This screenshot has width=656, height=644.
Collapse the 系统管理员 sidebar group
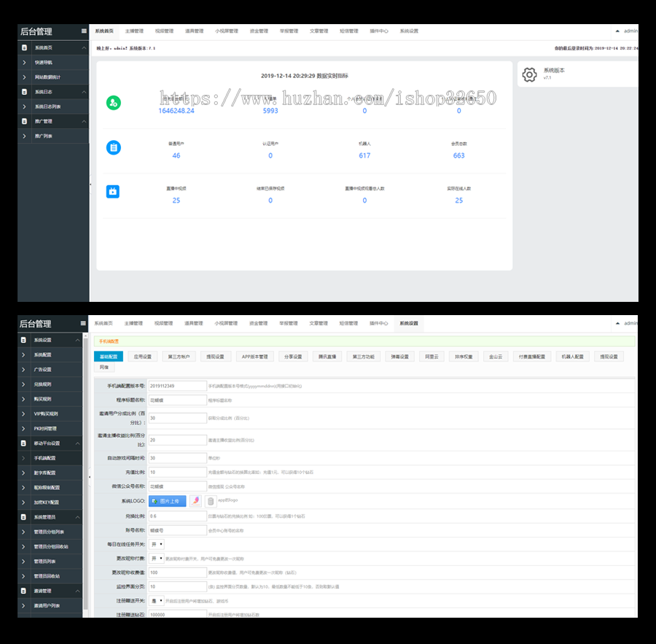(78, 517)
